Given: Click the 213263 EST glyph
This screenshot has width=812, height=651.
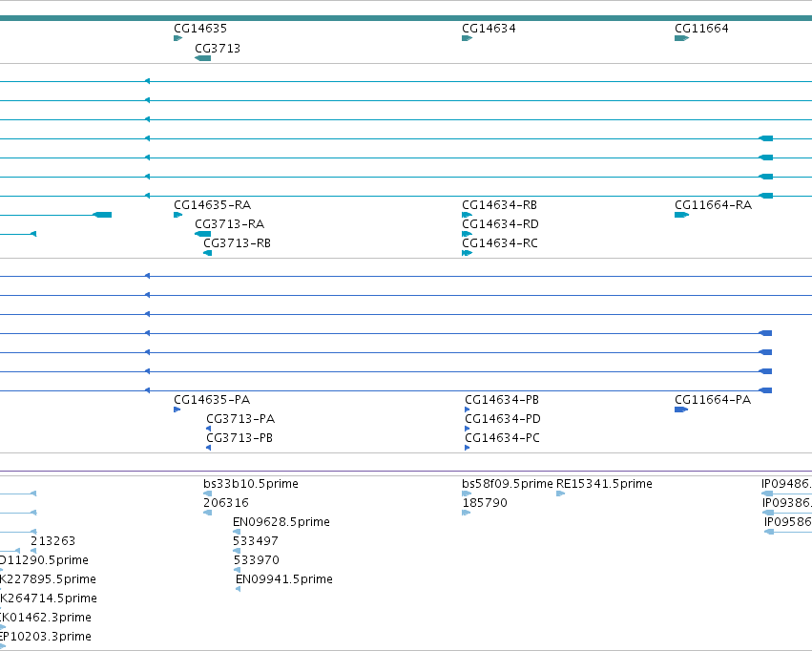Looking at the screenshot, I should [x=33, y=551].
